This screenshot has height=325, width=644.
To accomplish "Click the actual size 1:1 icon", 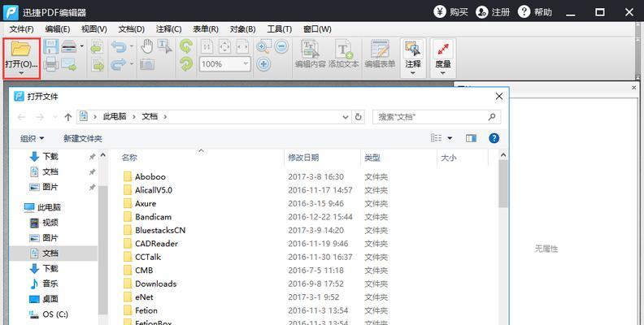I will click(x=207, y=47).
